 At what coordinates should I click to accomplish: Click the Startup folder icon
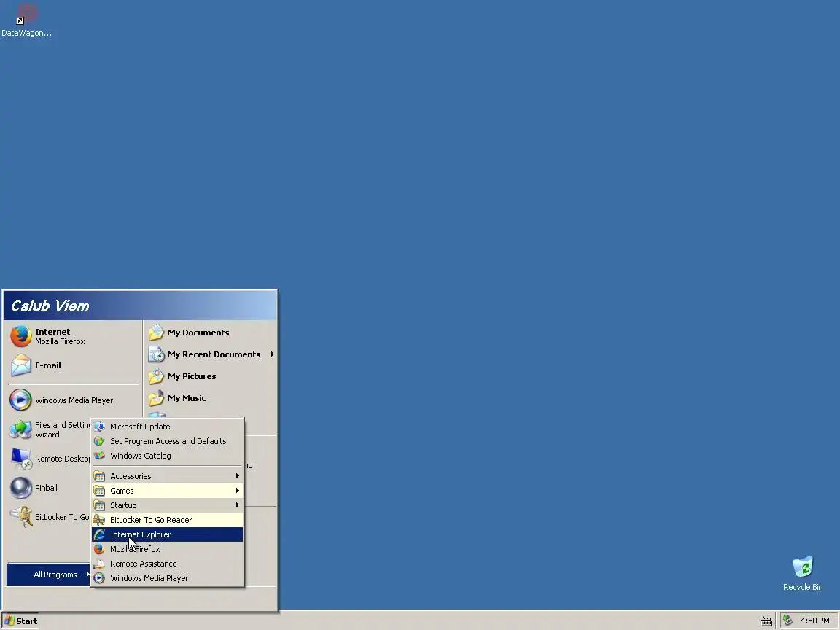point(99,505)
